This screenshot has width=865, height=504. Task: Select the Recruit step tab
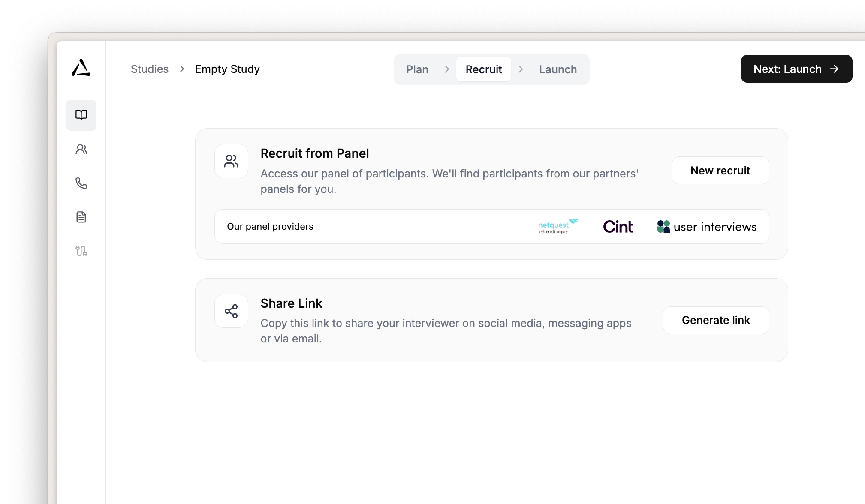(483, 69)
